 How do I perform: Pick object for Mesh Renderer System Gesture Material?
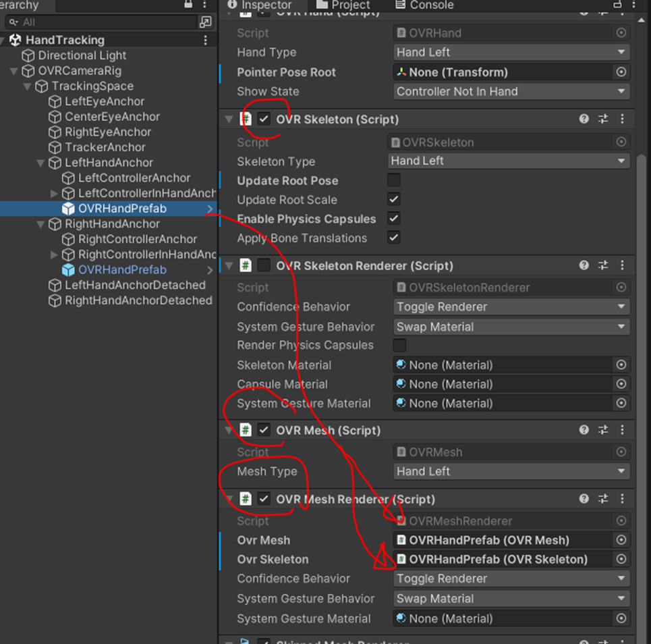coord(621,618)
